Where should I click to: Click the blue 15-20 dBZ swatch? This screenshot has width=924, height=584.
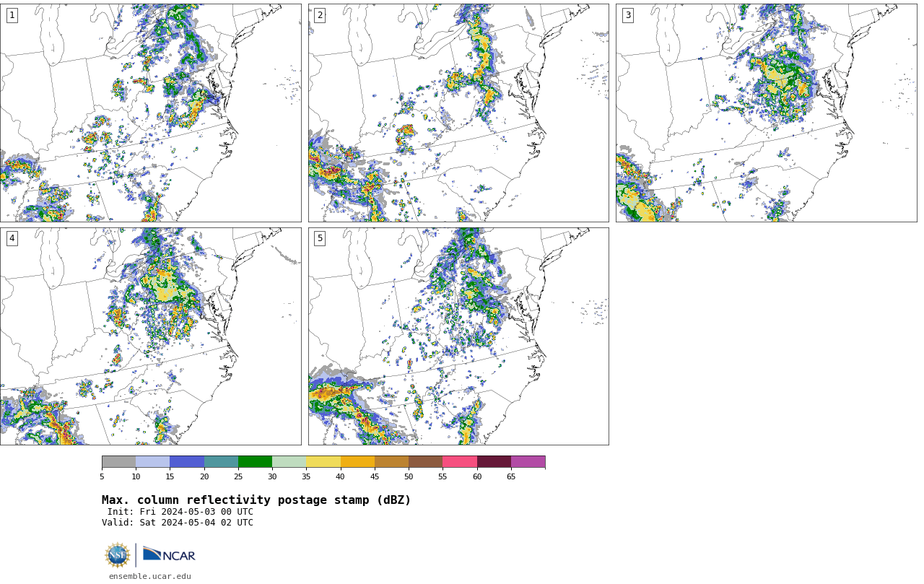(x=187, y=462)
